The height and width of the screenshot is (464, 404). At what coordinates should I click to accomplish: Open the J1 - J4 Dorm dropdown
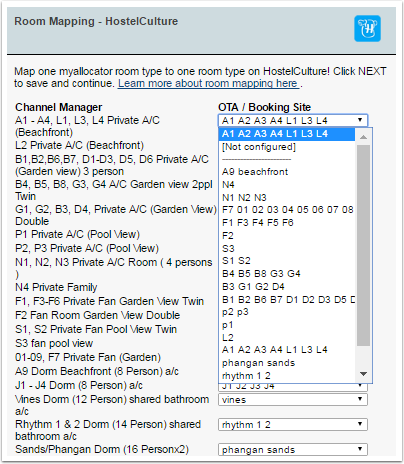tap(293, 387)
